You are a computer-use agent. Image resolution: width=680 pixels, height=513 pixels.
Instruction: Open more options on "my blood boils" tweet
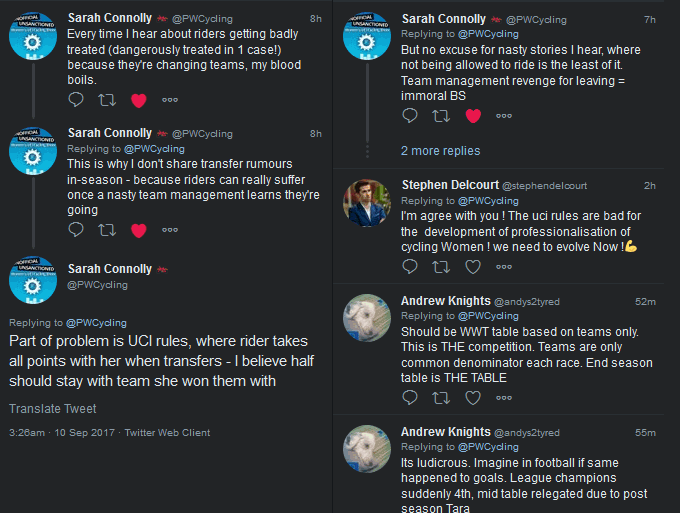point(170,99)
